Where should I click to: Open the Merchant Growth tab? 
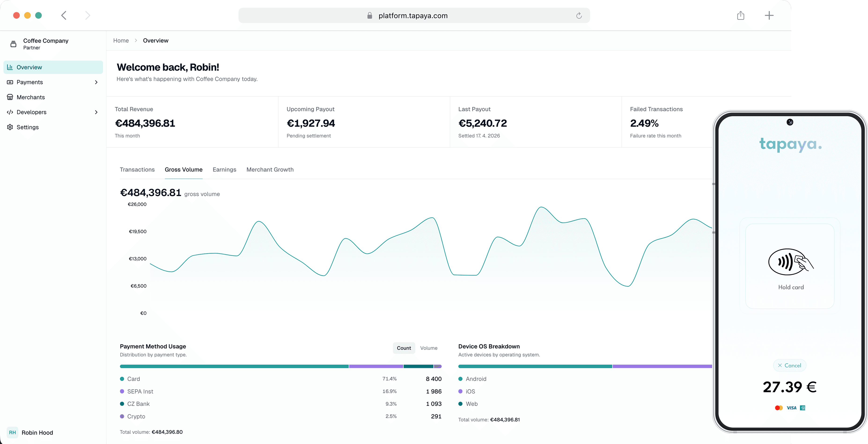click(x=270, y=170)
